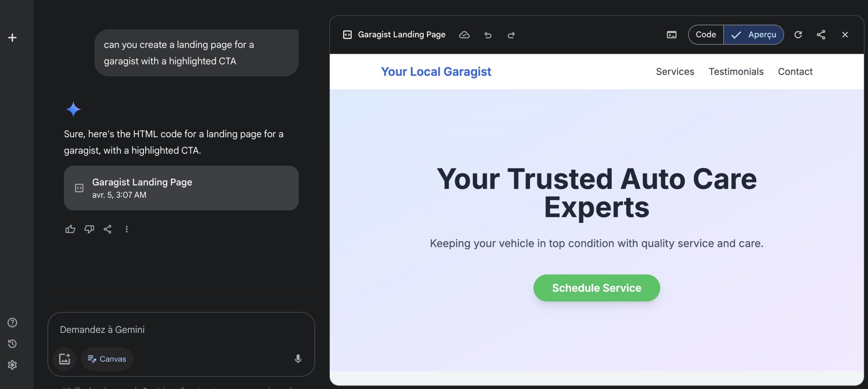Refresh the canvas preview
868x389 pixels.
point(798,35)
